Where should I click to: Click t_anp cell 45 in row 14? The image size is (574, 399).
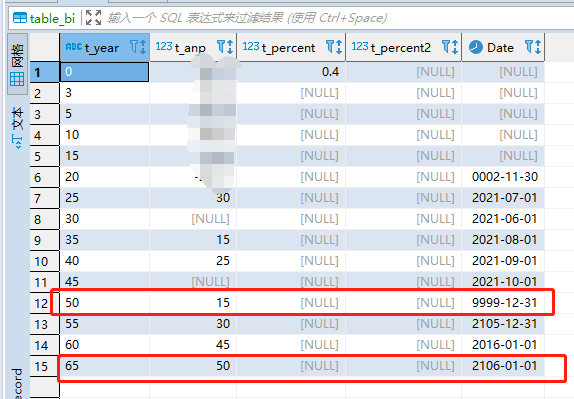pyautogui.click(x=193, y=345)
